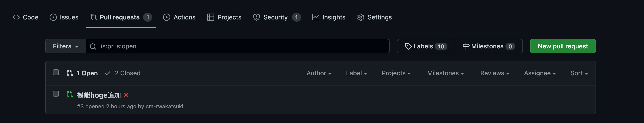Click the Issues circle icon
Viewport: 644px width, 123px height.
click(x=53, y=17)
